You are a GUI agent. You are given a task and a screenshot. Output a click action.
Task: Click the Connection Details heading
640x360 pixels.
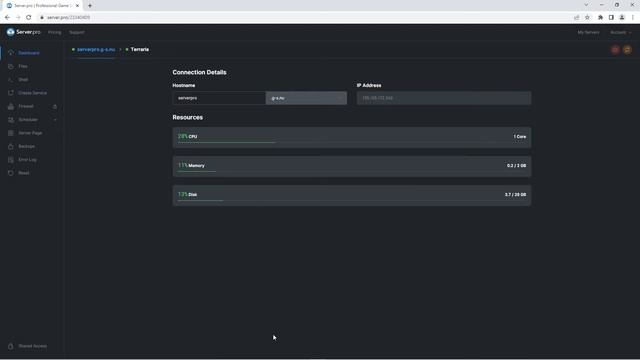click(199, 72)
